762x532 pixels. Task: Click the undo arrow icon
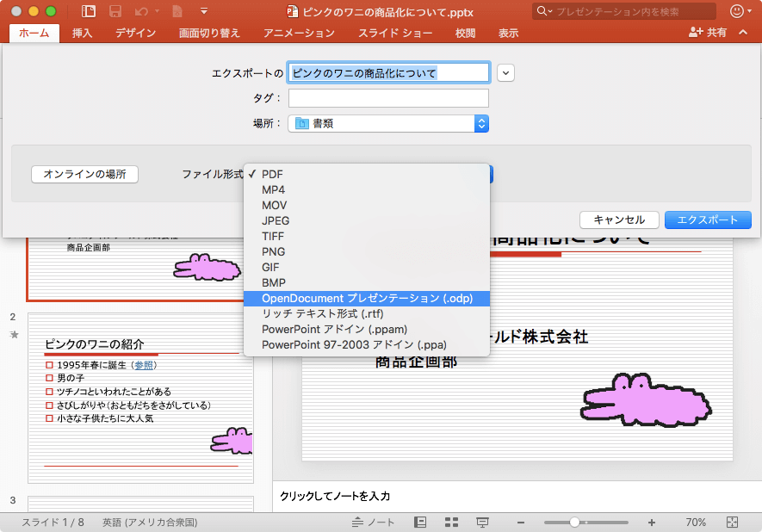[141, 11]
